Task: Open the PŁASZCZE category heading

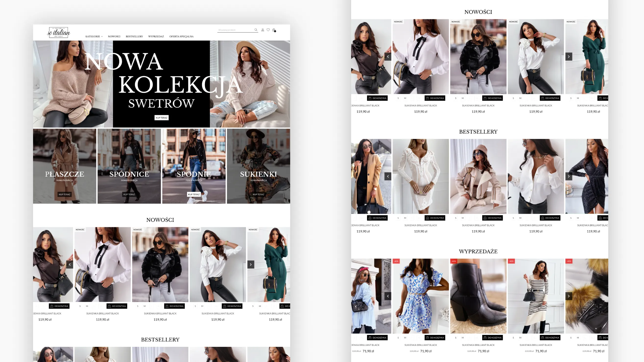Action: (x=64, y=174)
